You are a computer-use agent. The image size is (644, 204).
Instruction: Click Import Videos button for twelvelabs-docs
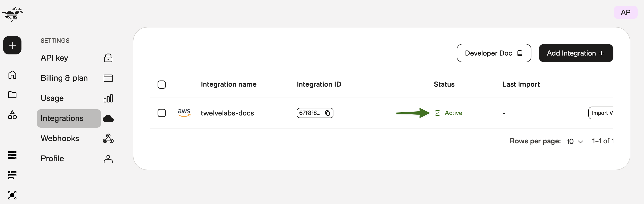click(x=601, y=113)
